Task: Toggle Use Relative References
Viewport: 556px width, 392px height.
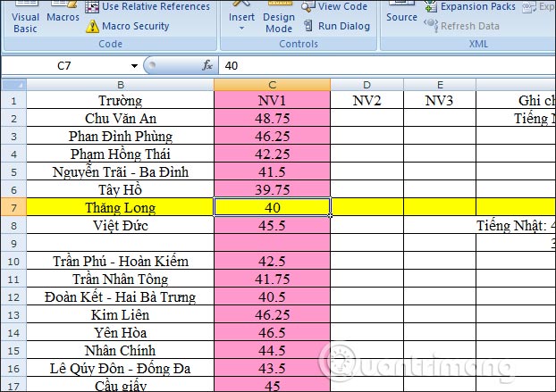Action: point(147,6)
